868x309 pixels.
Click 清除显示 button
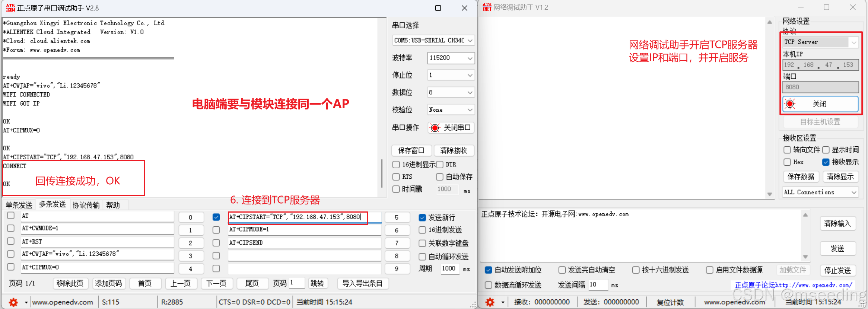tap(840, 176)
